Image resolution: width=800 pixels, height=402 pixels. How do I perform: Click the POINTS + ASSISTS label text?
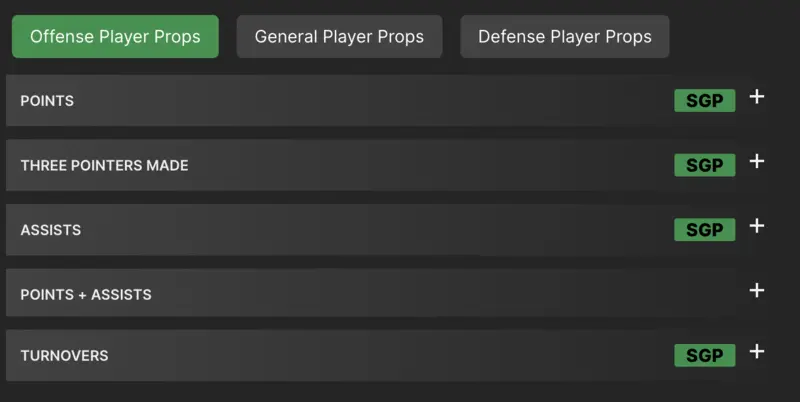pyautogui.click(x=86, y=295)
